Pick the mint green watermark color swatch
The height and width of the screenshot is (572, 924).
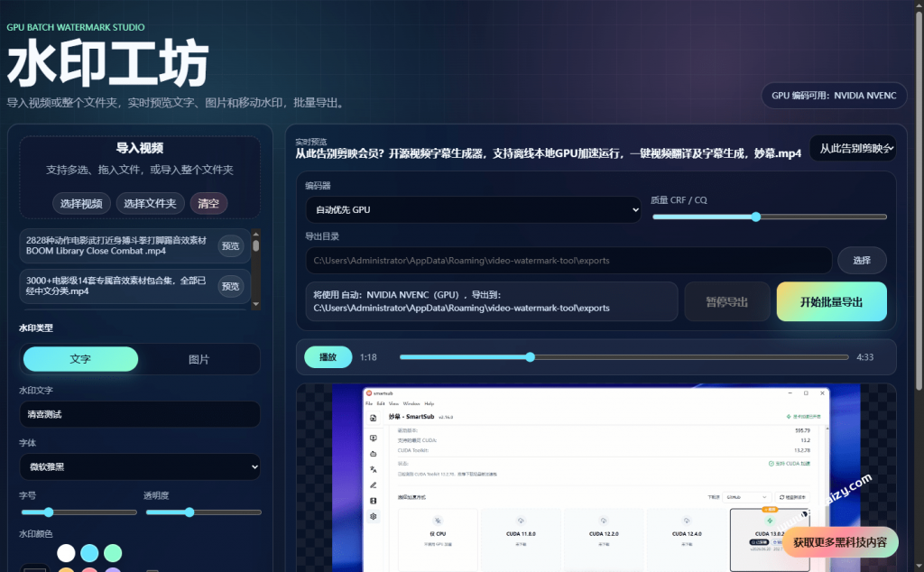point(113,553)
